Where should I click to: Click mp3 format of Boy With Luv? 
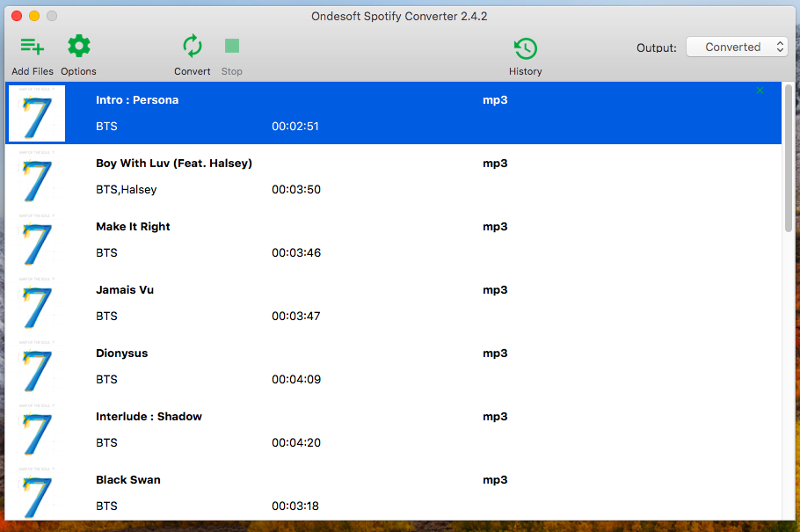tap(496, 164)
